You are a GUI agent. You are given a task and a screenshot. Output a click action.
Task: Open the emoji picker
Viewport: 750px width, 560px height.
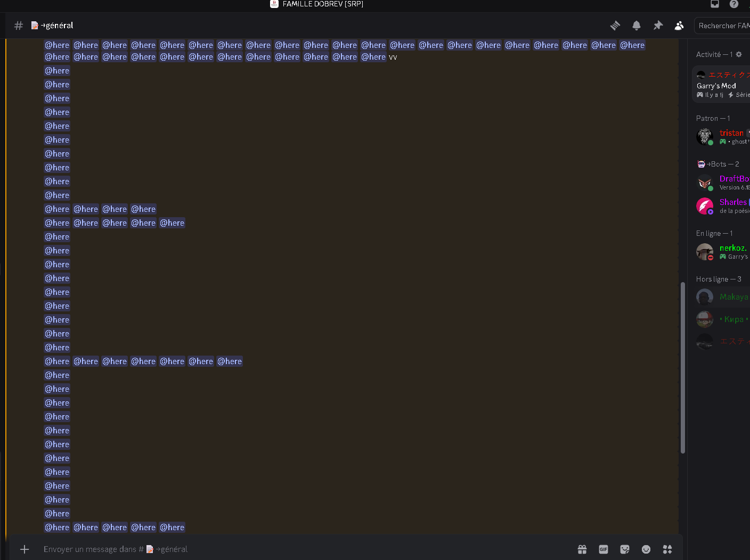tap(646, 549)
